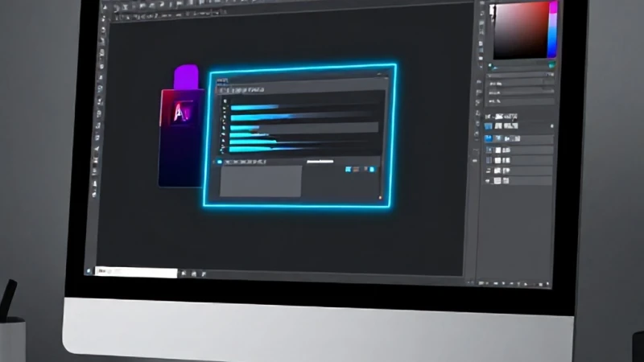644x362 pixels.
Task: Click the purple cap shape above the box
Action: 186,76
